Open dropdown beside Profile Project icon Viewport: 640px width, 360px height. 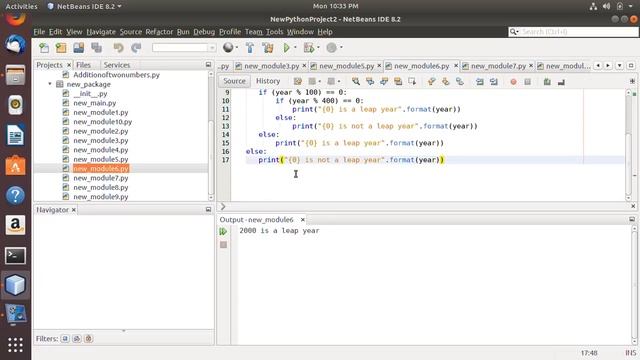pos(341,47)
